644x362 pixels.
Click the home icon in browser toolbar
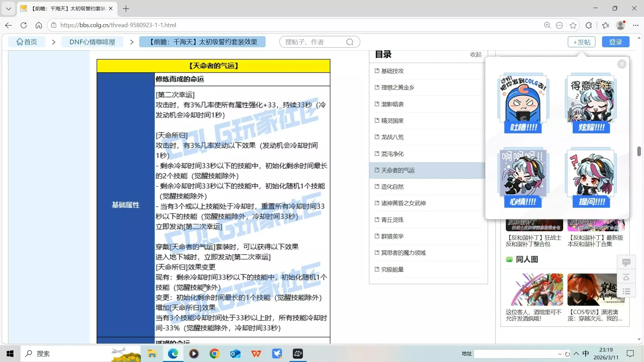point(39,25)
